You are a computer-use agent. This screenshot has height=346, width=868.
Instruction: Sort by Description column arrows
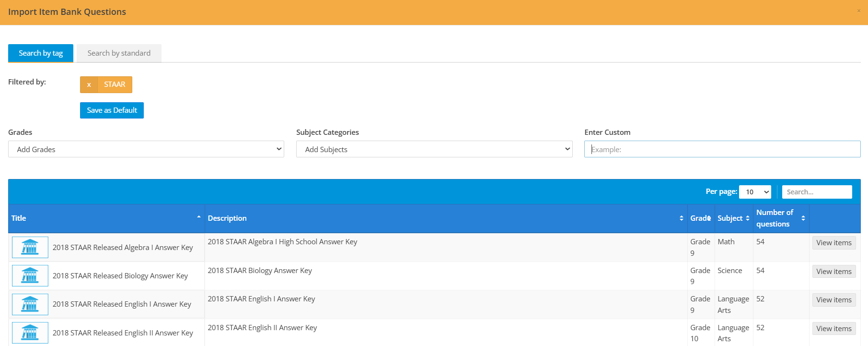coord(681,218)
